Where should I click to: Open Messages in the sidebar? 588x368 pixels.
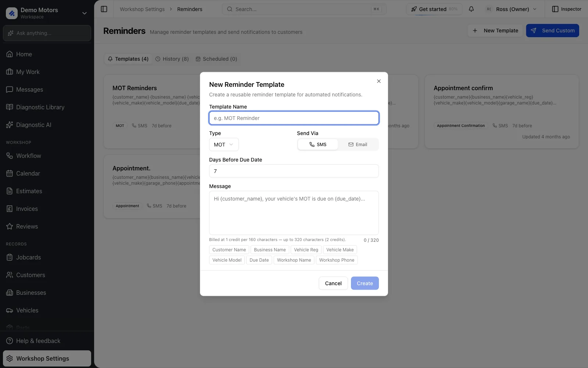pyautogui.click(x=47, y=89)
